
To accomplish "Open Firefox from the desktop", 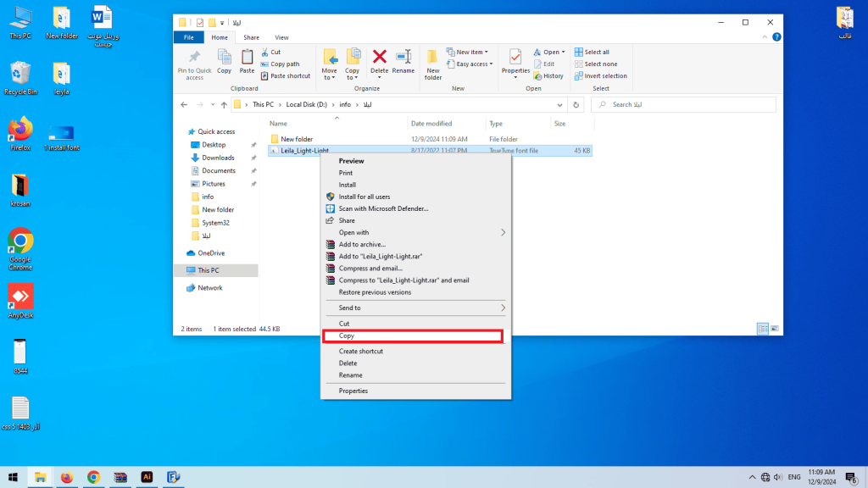I will pyautogui.click(x=19, y=131).
